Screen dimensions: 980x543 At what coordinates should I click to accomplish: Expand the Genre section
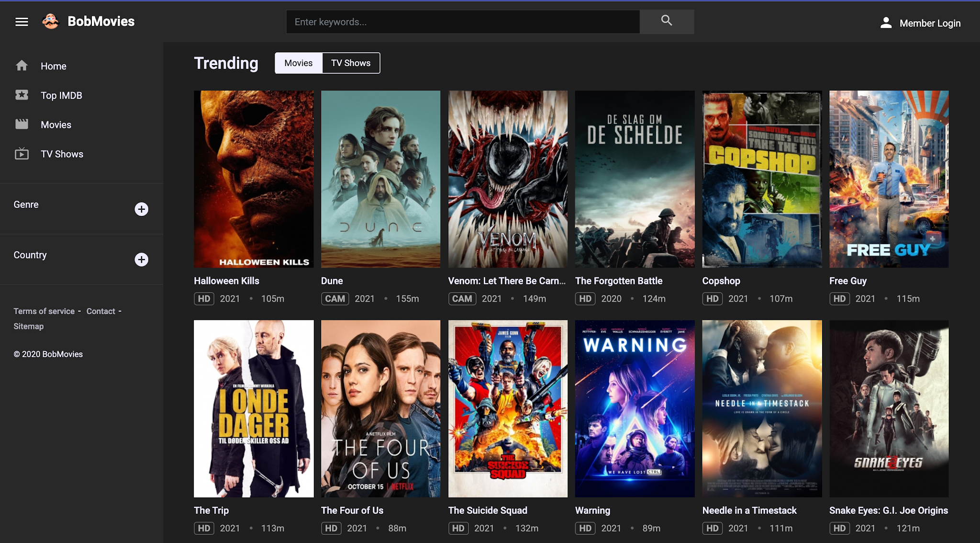tap(141, 209)
